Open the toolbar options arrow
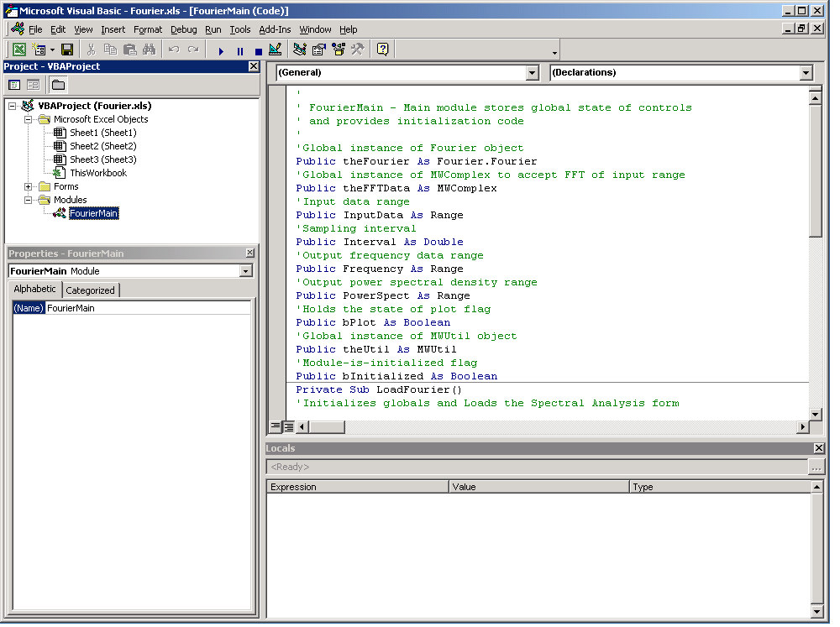The image size is (840, 627). pyautogui.click(x=554, y=53)
